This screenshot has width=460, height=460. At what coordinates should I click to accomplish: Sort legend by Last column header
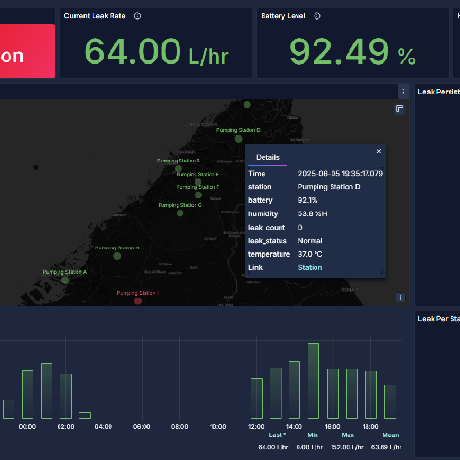coord(277,435)
